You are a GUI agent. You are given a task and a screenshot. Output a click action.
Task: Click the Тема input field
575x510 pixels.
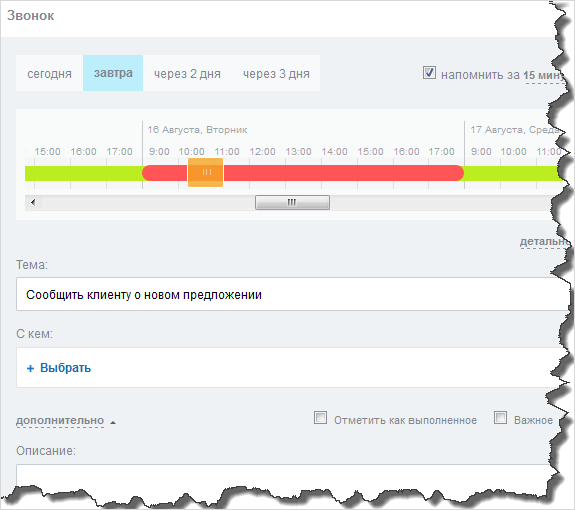292,294
